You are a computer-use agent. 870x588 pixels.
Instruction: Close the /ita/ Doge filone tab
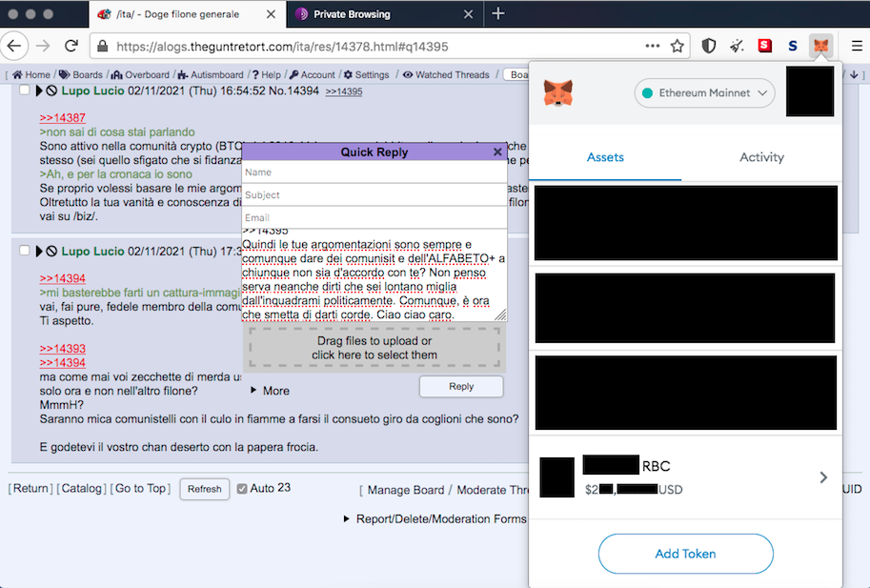click(x=271, y=14)
